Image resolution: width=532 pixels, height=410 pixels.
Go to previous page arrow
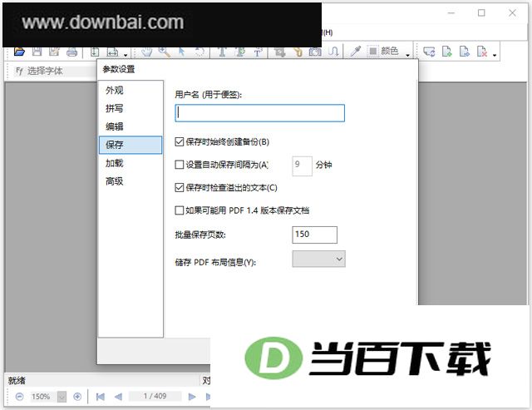(x=118, y=397)
